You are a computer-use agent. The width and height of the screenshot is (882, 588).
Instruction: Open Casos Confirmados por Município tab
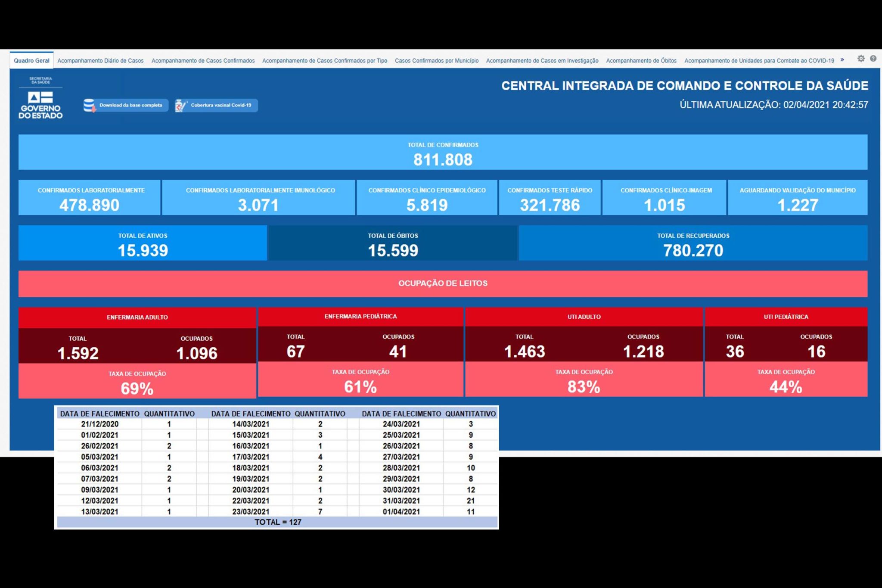click(x=437, y=61)
